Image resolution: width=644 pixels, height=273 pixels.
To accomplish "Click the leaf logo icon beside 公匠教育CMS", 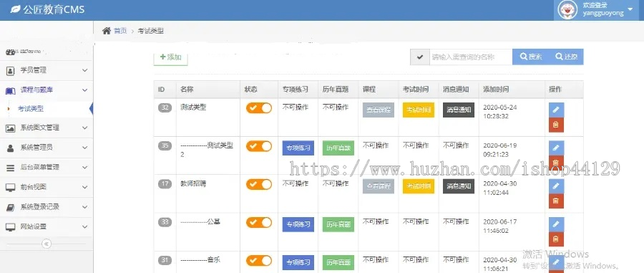I will 15,9.
